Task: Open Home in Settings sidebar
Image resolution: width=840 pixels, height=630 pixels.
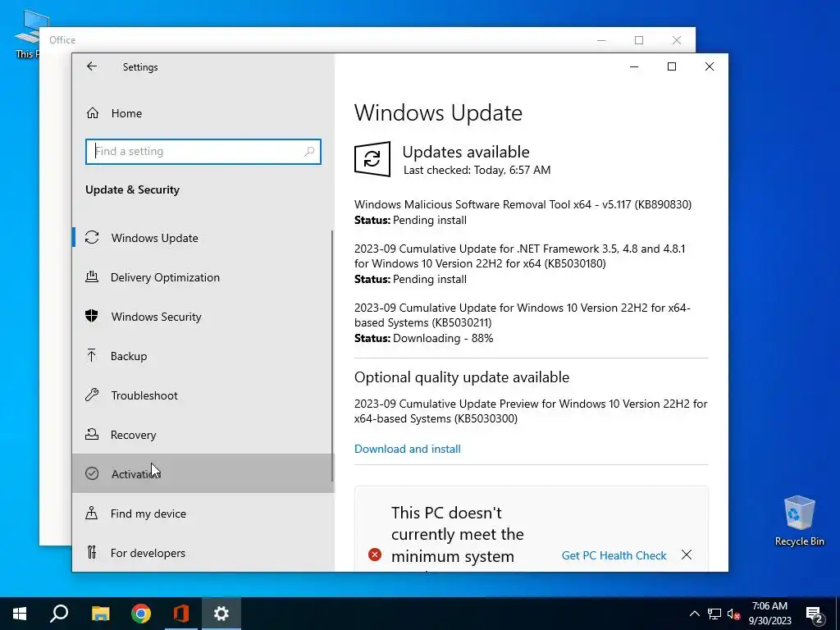Action: pyautogui.click(x=203, y=113)
